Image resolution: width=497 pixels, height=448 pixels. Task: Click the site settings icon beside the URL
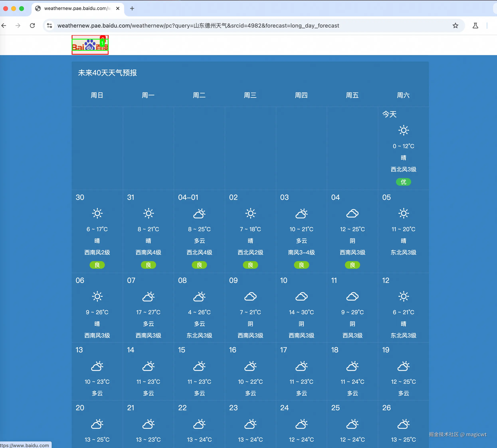click(50, 25)
